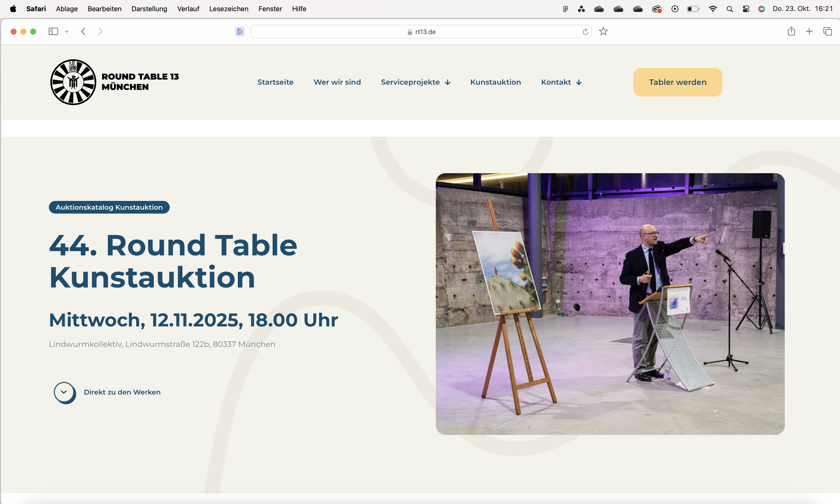The image size is (840, 504).
Task: Open the Lesezeichen menu
Action: click(228, 9)
